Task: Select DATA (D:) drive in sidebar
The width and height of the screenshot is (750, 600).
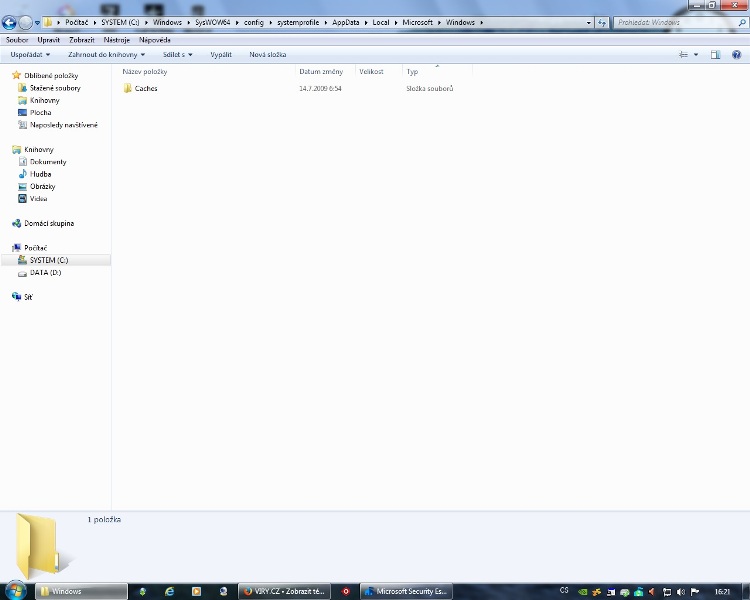Action: (45, 272)
